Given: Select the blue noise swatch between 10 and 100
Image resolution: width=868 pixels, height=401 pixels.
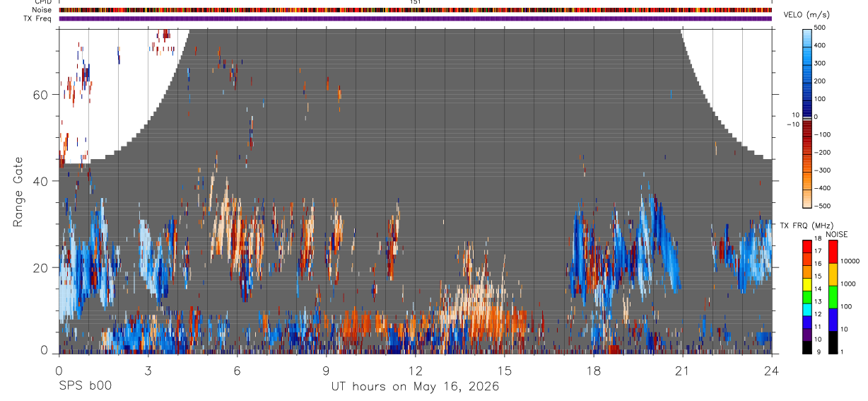Looking at the screenshot, I should 832,320.
